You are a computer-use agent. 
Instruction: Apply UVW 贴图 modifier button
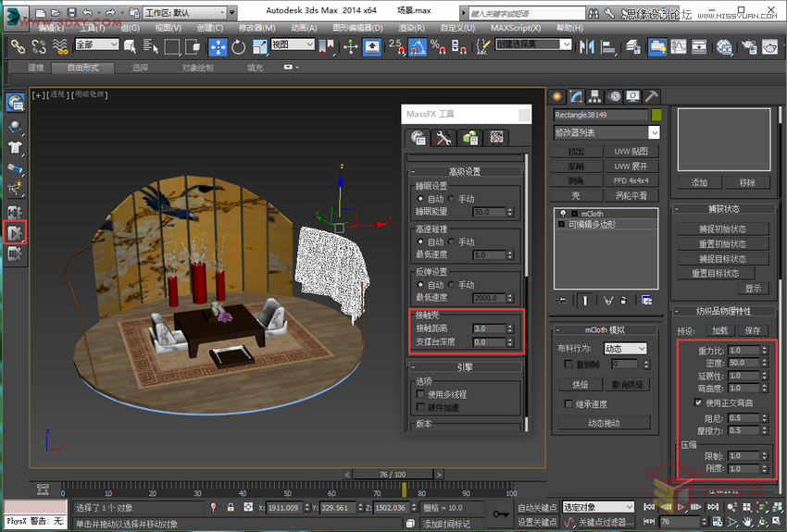pos(631,151)
